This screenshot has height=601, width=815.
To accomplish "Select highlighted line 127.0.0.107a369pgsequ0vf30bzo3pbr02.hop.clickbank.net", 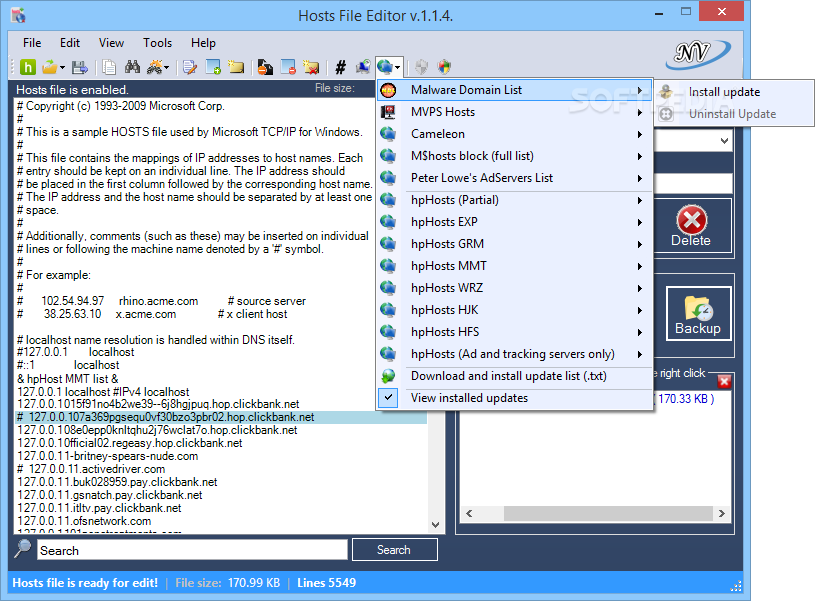I will tap(221, 417).
